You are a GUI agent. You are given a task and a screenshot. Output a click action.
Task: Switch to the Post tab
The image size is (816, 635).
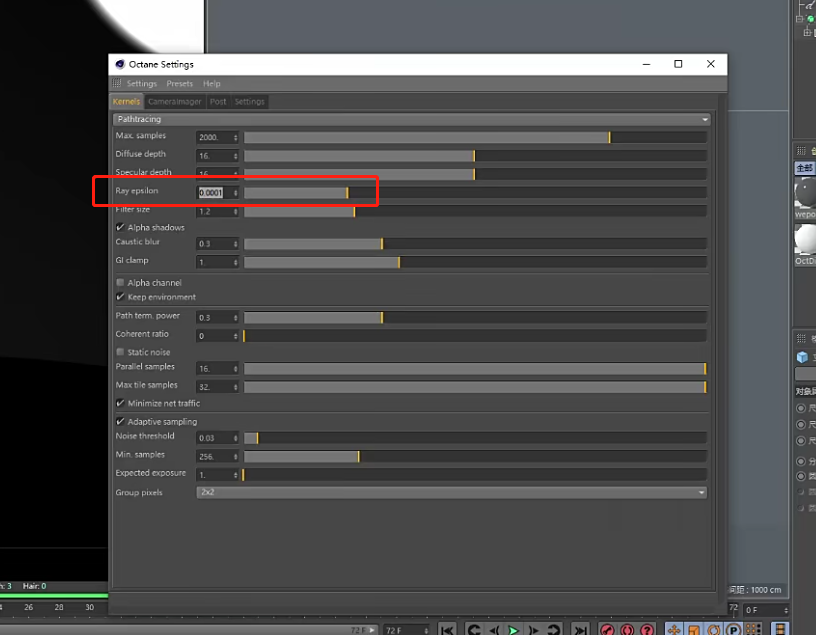click(218, 101)
